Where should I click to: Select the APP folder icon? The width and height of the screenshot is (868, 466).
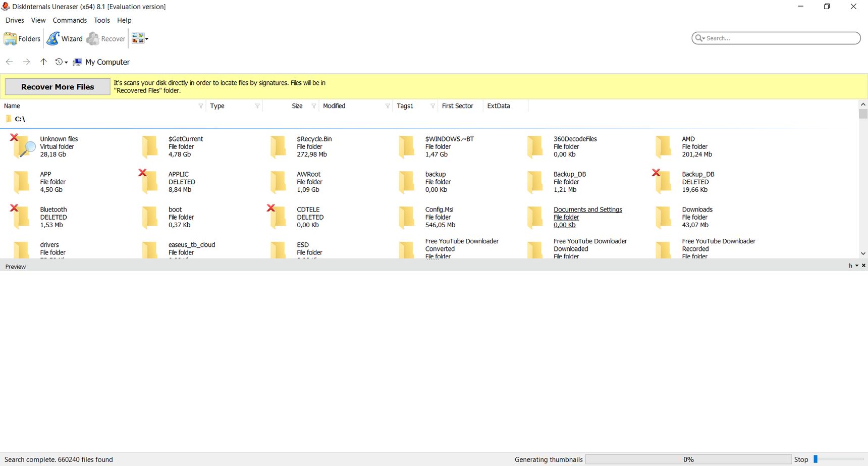tap(21, 182)
